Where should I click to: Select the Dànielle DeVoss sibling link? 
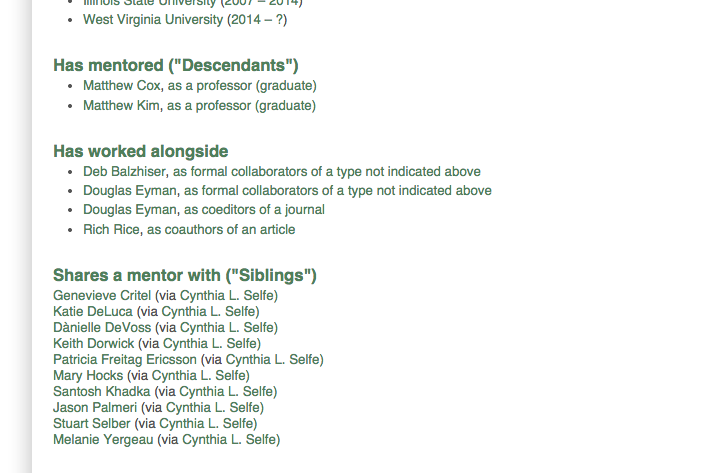[x=102, y=327]
